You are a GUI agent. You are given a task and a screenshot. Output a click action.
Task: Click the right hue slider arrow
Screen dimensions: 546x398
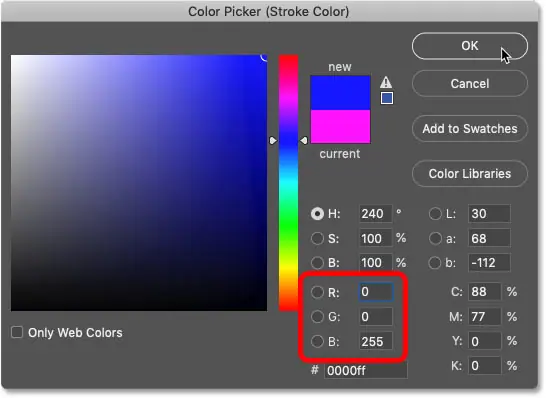coord(304,140)
